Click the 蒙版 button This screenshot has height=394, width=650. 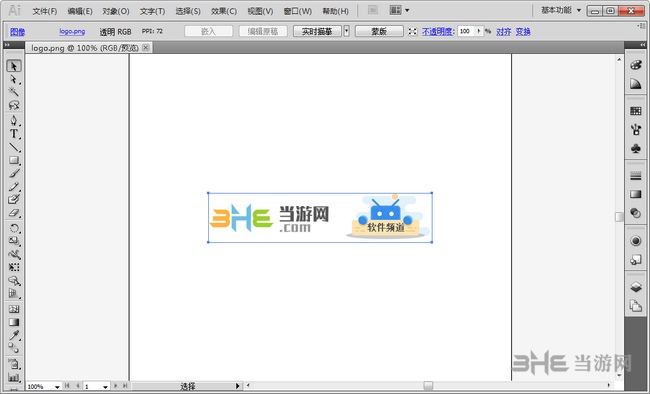point(379,31)
